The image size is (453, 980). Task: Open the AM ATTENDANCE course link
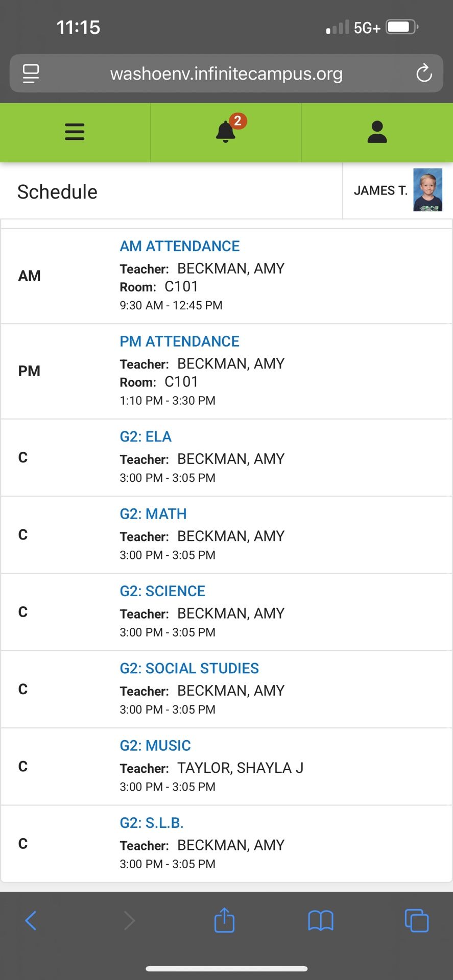[x=180, y=246]
